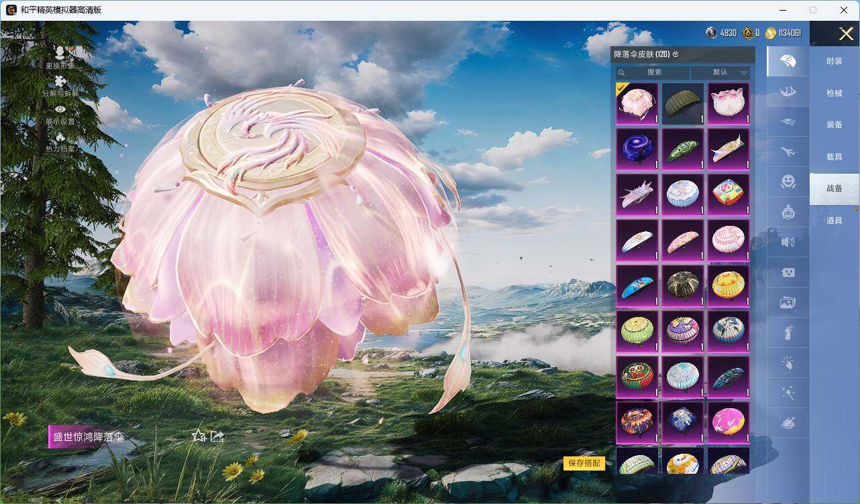Viewport: 860px width, 504px height.
Task: Select the yellow duck face parachute thumbnail
Action: tap(729, 286)
